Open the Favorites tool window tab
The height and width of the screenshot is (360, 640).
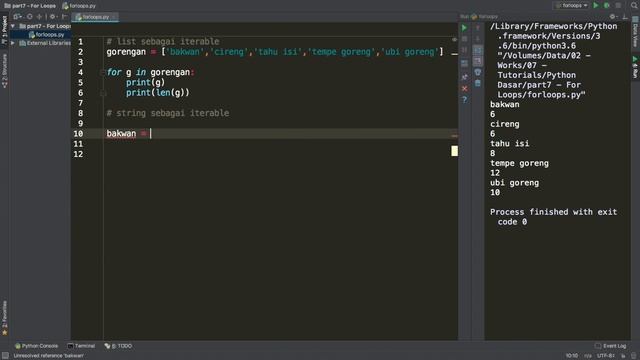4,318
